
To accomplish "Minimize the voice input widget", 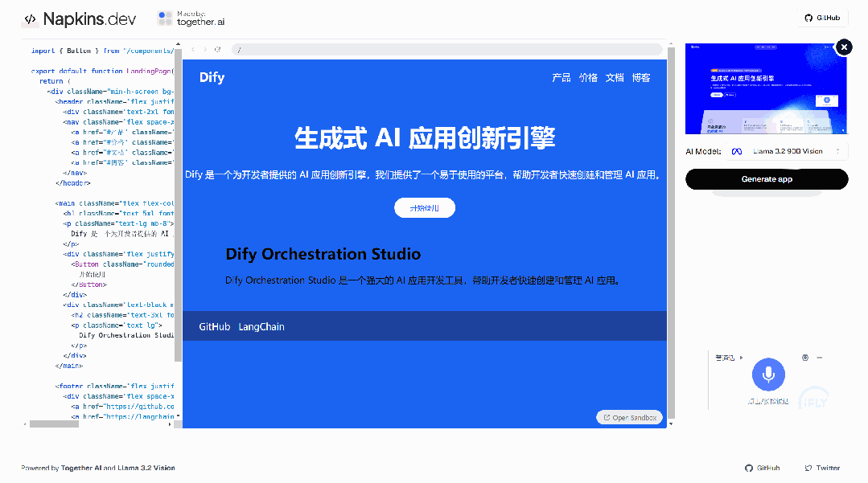I will tap(819, 358).
